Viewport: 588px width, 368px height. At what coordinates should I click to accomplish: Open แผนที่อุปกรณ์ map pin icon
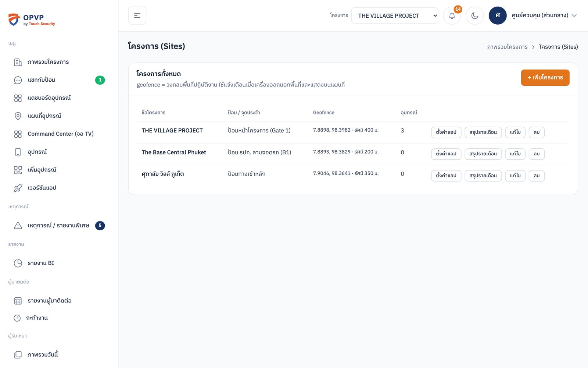tap(18, 116)
